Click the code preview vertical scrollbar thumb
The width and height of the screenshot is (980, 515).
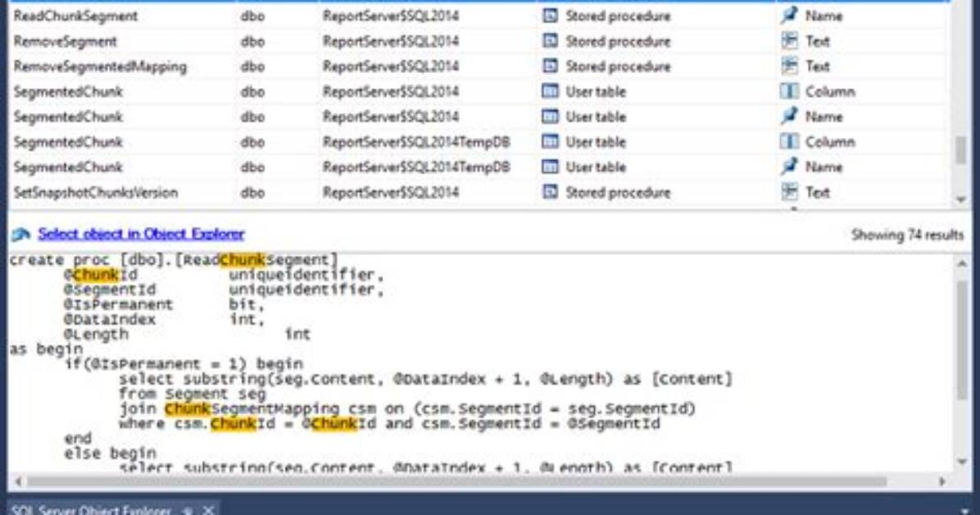pos(961,340)
